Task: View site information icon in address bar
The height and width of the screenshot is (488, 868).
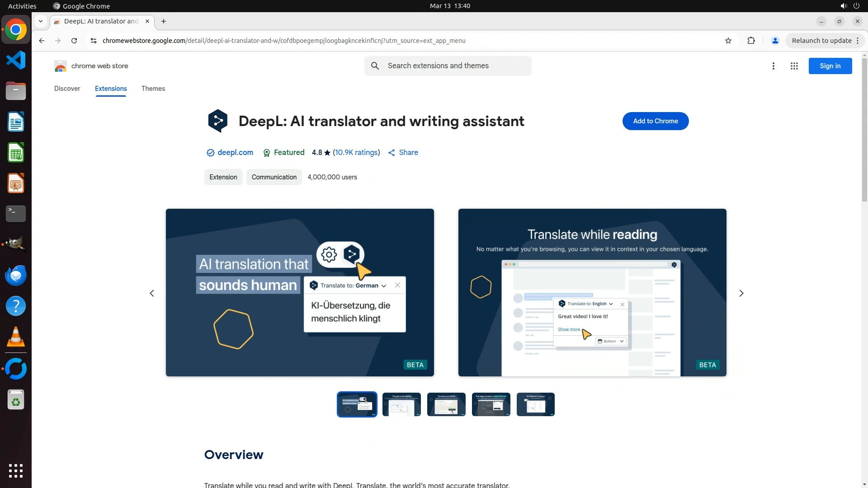Action: 94,41
